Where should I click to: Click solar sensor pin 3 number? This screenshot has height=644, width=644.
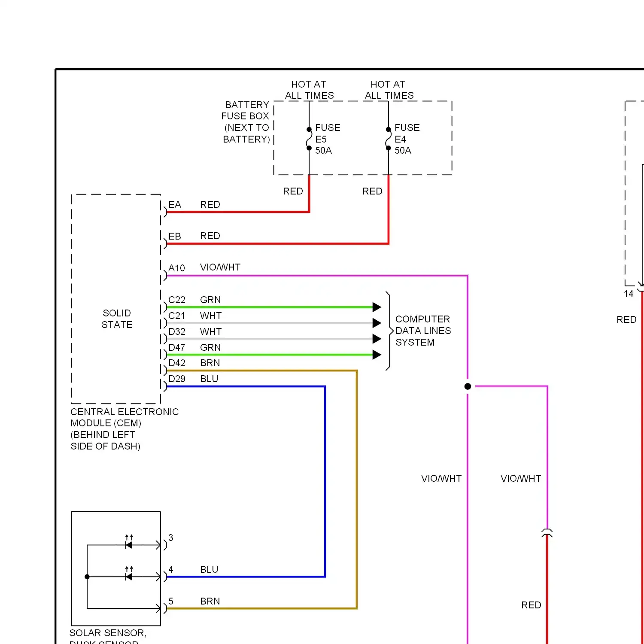tap(171, 538)
